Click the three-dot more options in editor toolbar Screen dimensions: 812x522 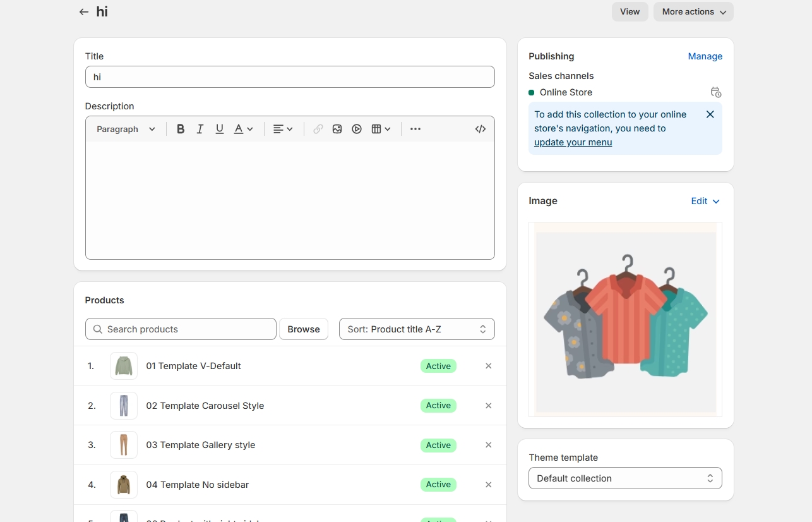point(415,129)
